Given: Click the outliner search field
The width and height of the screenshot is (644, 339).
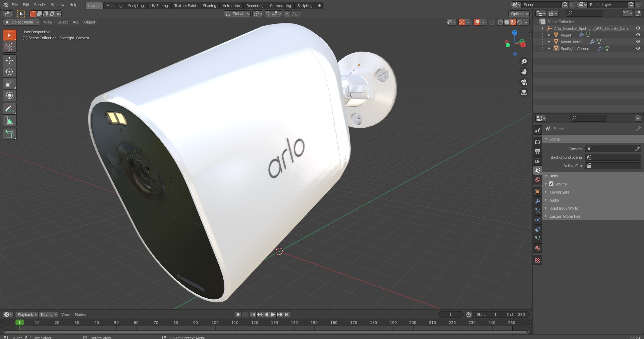Looking at the screenshot, I should [x=585, y=13].
